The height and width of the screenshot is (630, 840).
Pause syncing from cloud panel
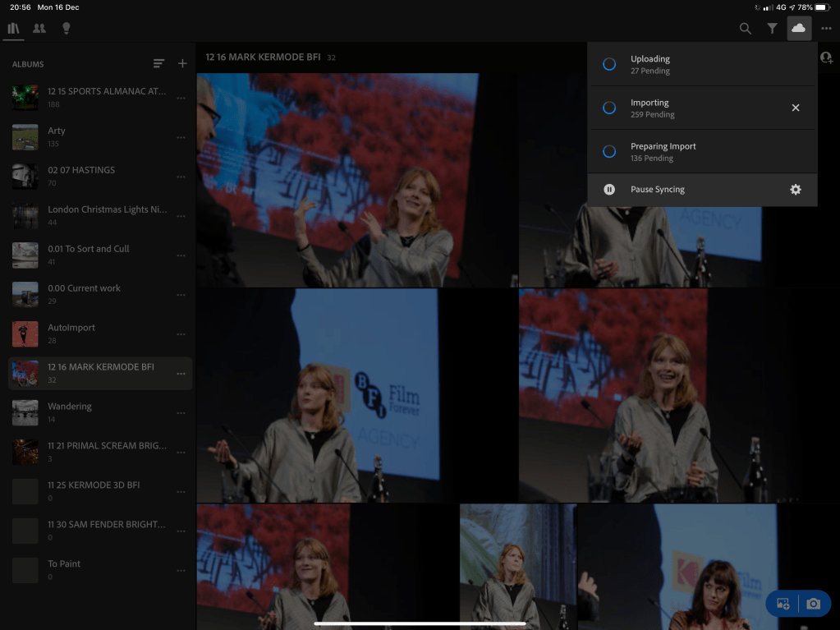(657, 190)
